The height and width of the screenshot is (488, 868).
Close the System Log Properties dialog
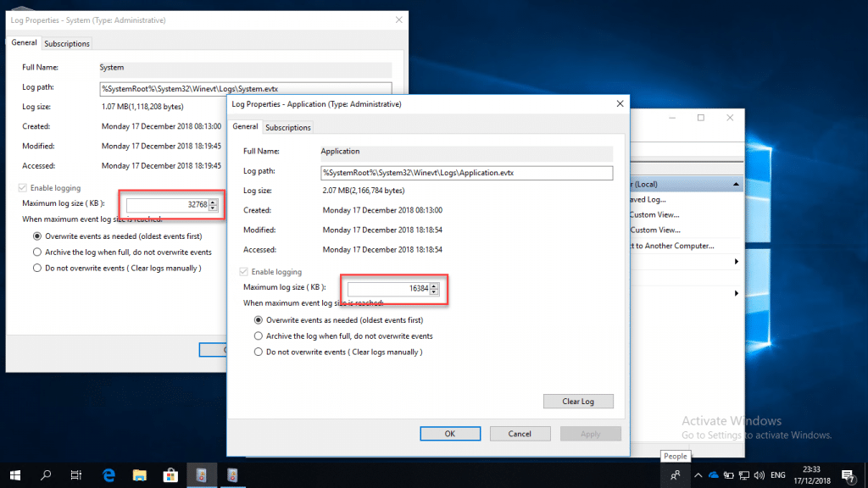click(x=399, y=20)
